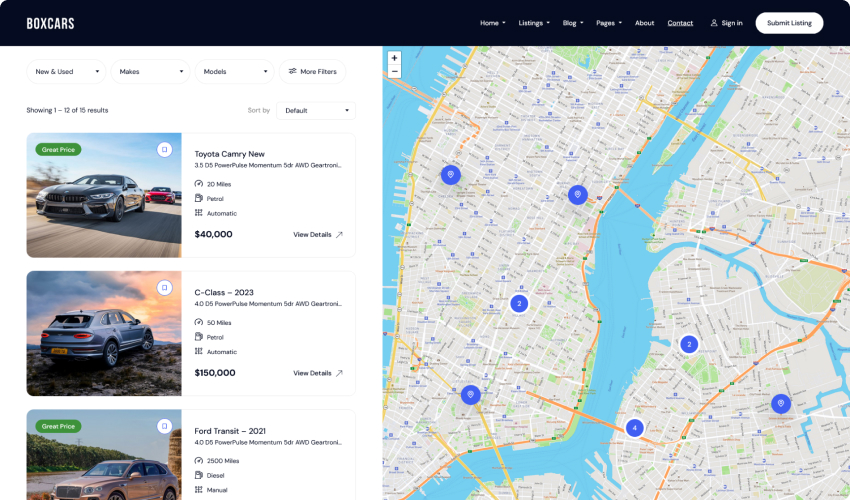Open the Blog navigation menu

(x=572, y=23)
